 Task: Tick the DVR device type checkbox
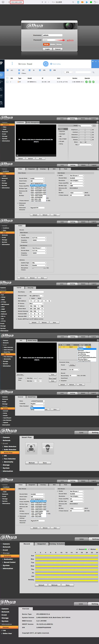[40, 70]
